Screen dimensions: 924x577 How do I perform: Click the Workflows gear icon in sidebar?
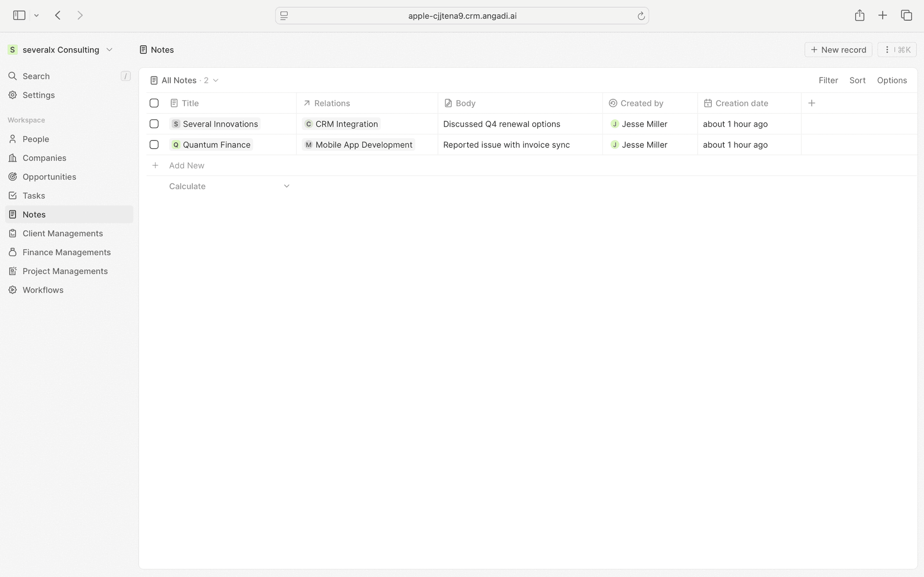point(13,290)
